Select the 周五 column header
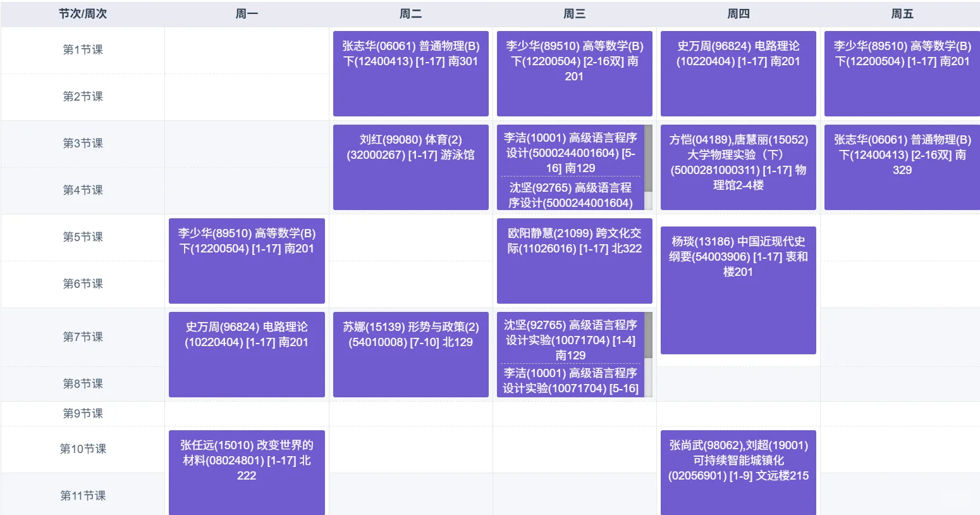Image resolution: width=980 pixels, height=515 pixels. 901,13
